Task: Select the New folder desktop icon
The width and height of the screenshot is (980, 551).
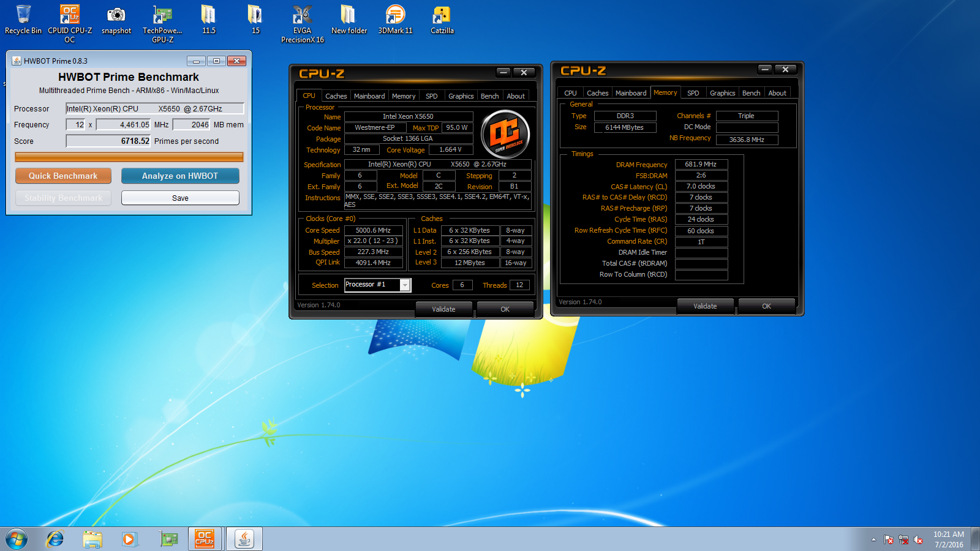Action: click(x=349, y=20)
